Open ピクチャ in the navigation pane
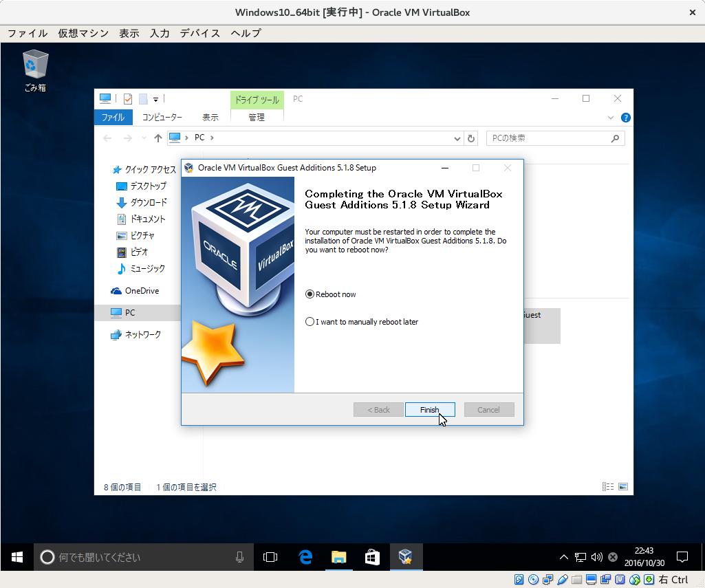This screenshot has width=705, height=588. 135,236
